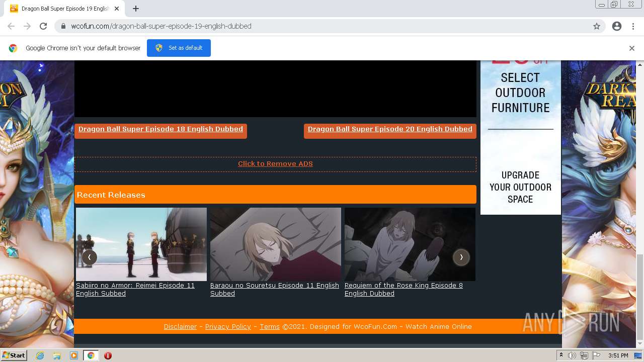The width and height of the screenshot is (644, 362).
Task: Open the network tray icon
Action: 584,355
